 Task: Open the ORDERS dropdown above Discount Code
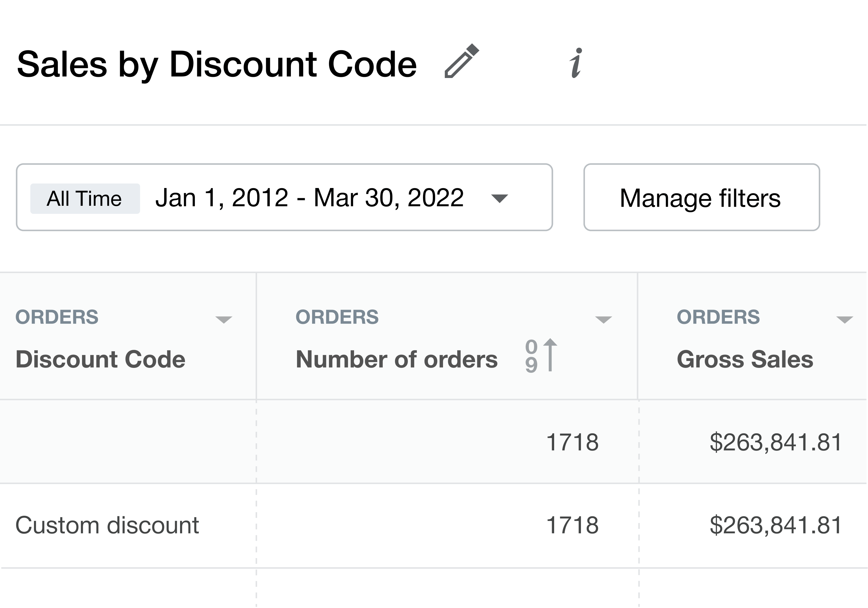click(x=225, y=320)
